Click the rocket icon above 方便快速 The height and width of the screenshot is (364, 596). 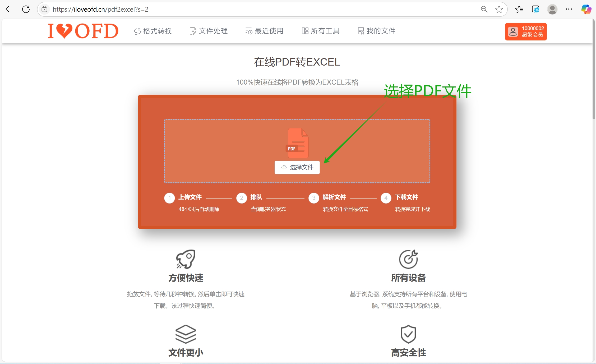pyautogui.click(x=186, y=259)
